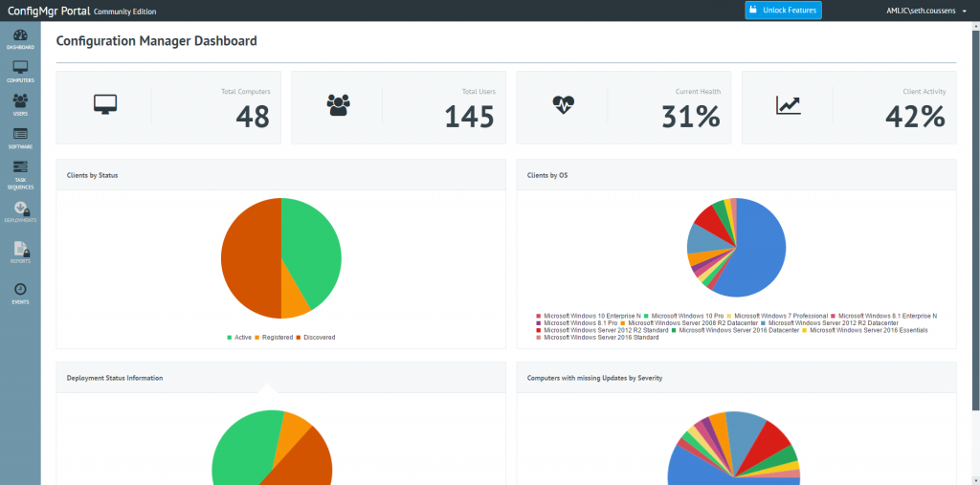The width and height of the screenshot is (980, 485).
Task: Toggle Registered legend in Clients by Status
Action: coord(273,338)
